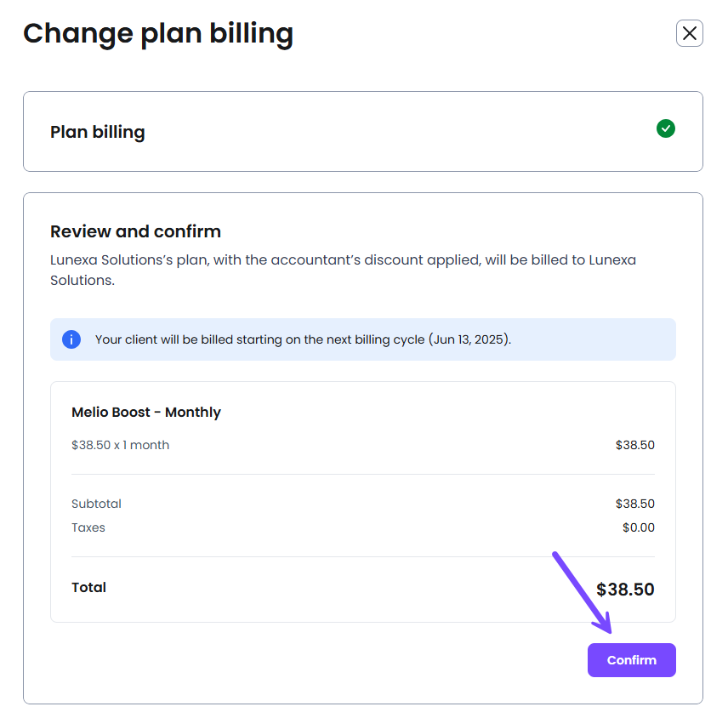The height and width of the screenshot is (718, 728).
Task: Click the Taxes label
Action: click(88, 527)
